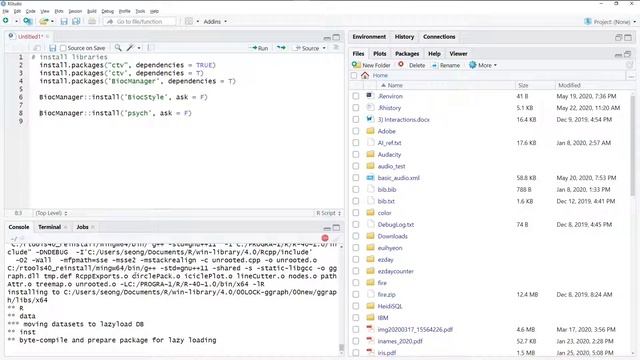Open the 3) Interactions.docx file icon

tap(370, 119)
